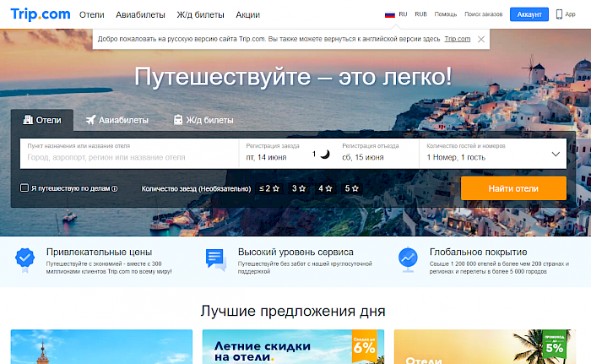Viewport: 591px width, 364px height.
Task: Expand the guests and rooms dropdown arrow
Action: tap(556, 154)
